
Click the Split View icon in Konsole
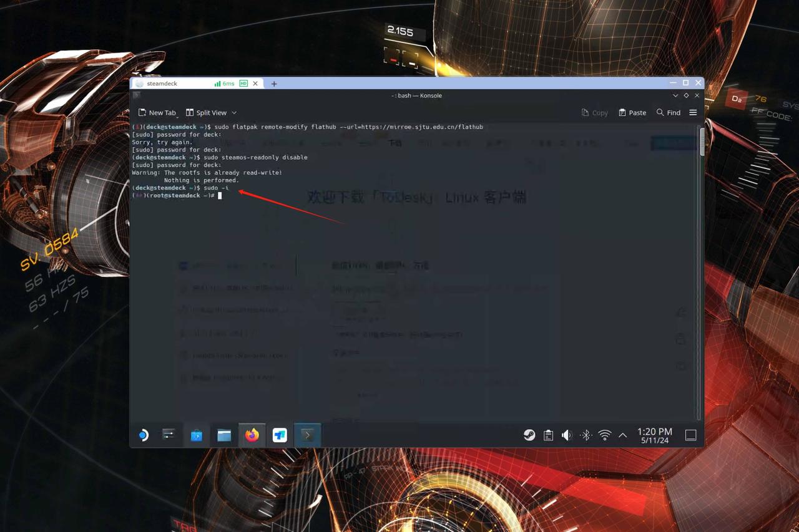point(207,112)
